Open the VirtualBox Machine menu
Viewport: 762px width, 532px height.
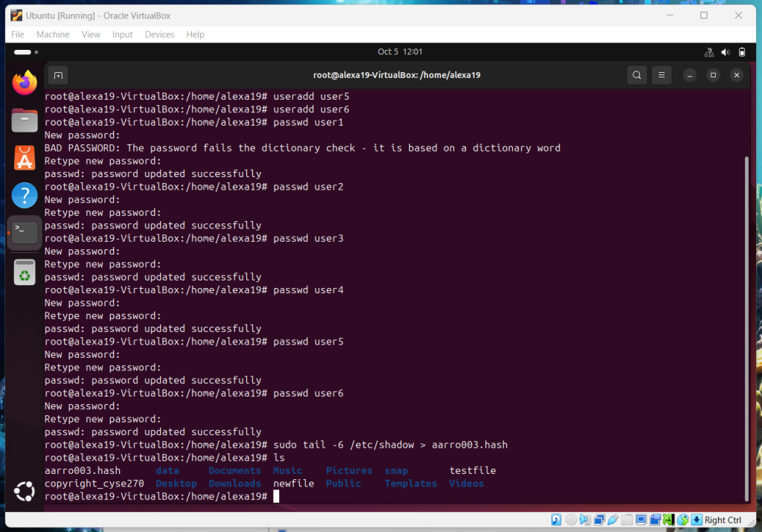(53, 34)
